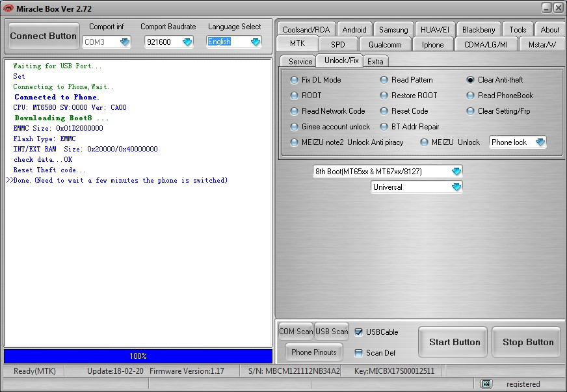The image size is (567, 392).
Task: Select the Fix DL Mode radio option
Action: point(294,80)
